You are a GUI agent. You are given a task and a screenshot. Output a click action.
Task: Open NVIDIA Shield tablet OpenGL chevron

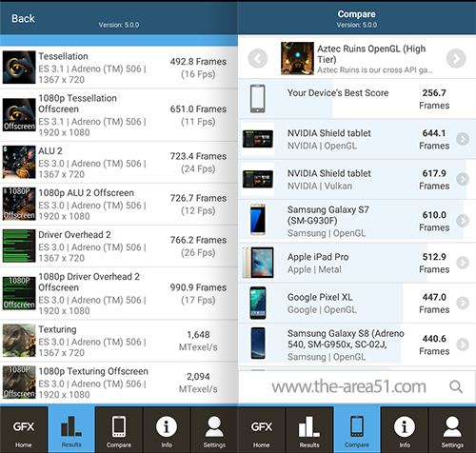point(463,139)
